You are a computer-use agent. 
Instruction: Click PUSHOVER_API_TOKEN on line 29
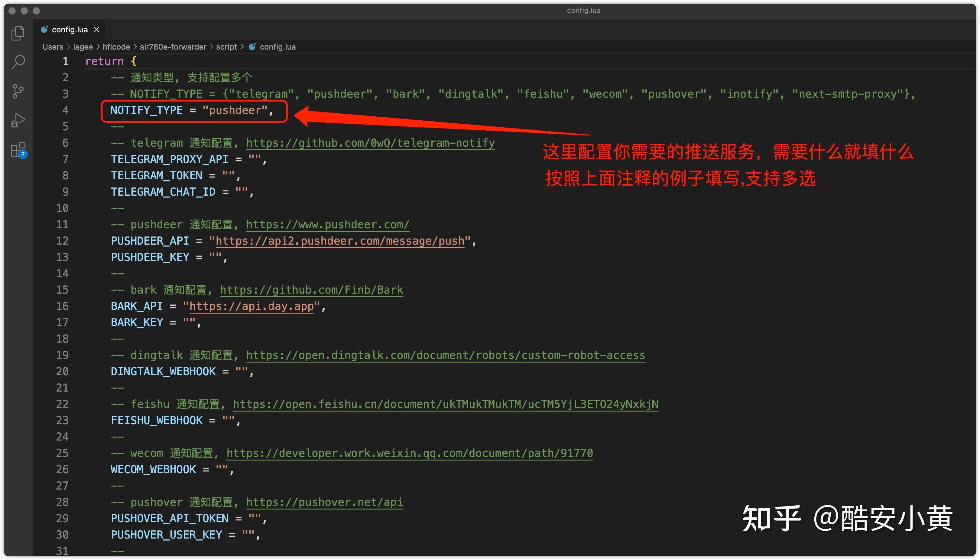[170, 519]
